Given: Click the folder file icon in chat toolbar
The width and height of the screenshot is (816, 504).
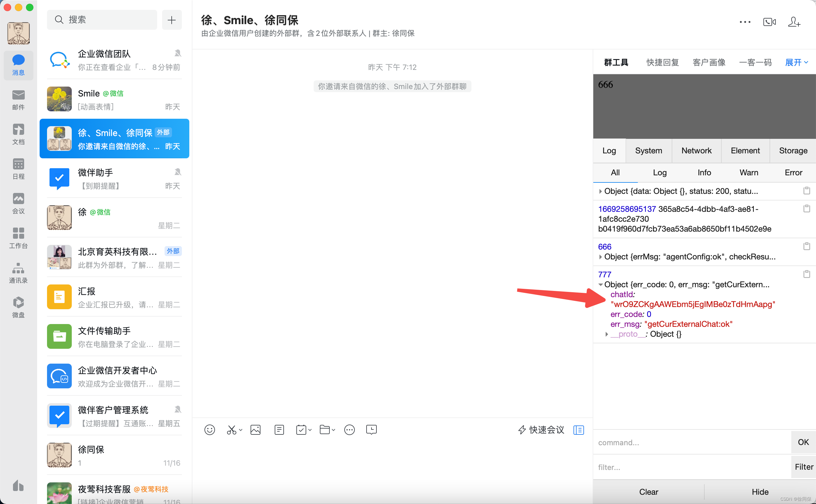Looking at the screenshot, I should pyautogui.click(x=324, y=430).
